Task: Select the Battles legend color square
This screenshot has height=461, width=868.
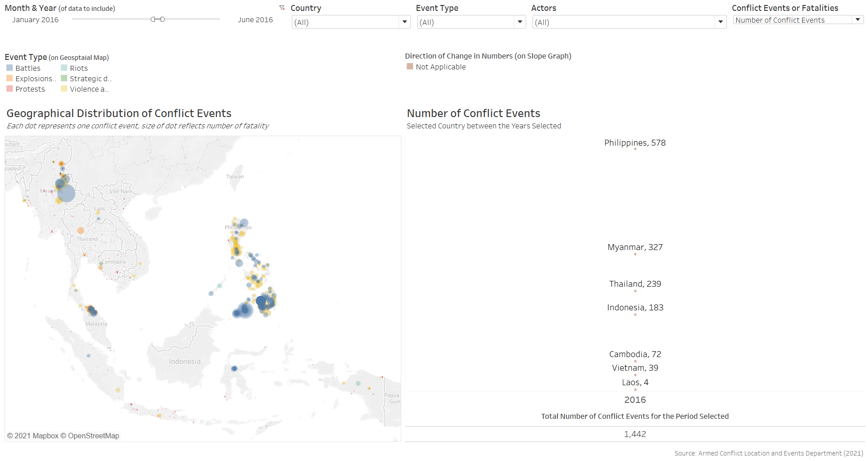Action: tap(10, 68)
